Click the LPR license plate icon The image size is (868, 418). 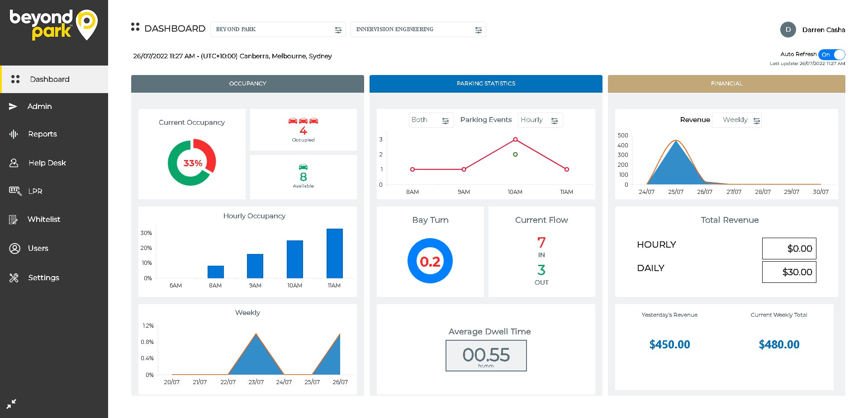(x=15, y=191)
